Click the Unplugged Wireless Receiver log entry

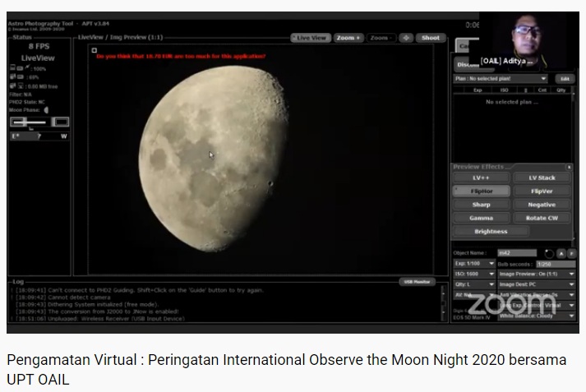pyautogui.click(x=100, y=319)
